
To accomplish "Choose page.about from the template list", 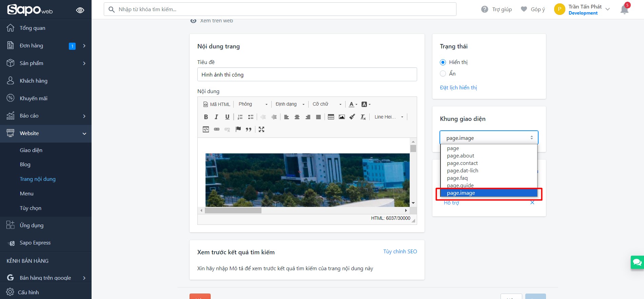I will 489,156.
